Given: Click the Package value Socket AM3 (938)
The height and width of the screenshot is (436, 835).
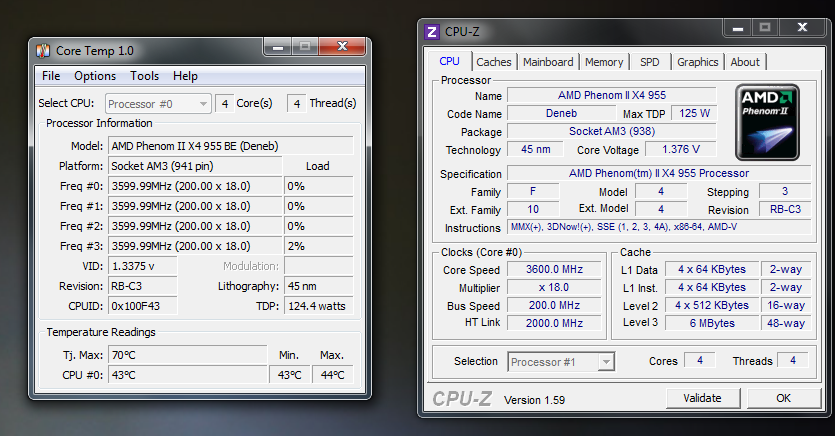Looking at the screenshot, I should [x=612, y=131].
